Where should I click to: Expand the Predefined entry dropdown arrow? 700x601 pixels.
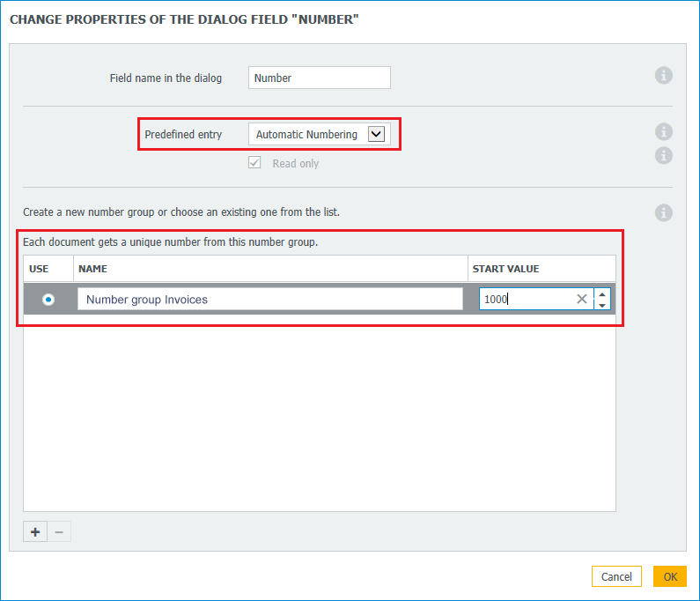point(376,134)
